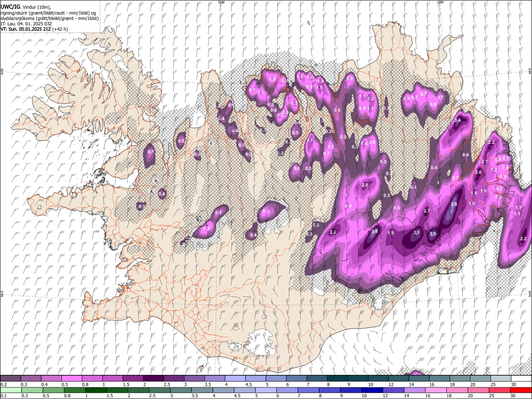
Task: Select bottom-row grey-green swatch between 3 and 3.5
Action: (181, 390)
